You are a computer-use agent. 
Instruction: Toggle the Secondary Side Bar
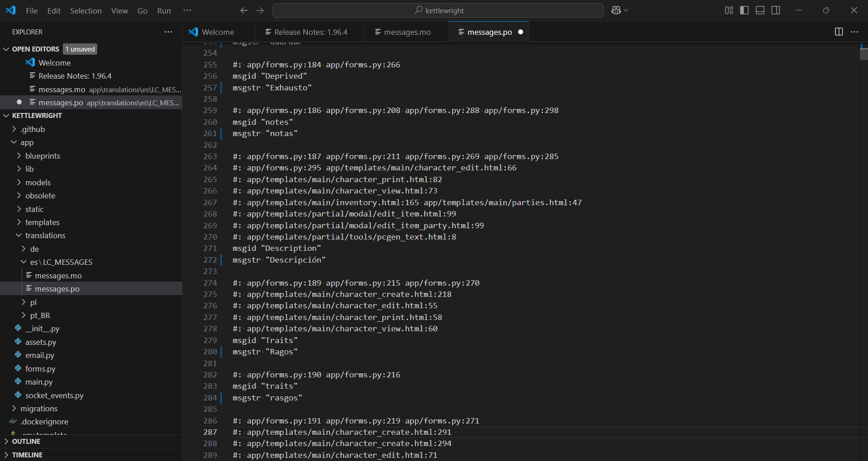(776, 10)
